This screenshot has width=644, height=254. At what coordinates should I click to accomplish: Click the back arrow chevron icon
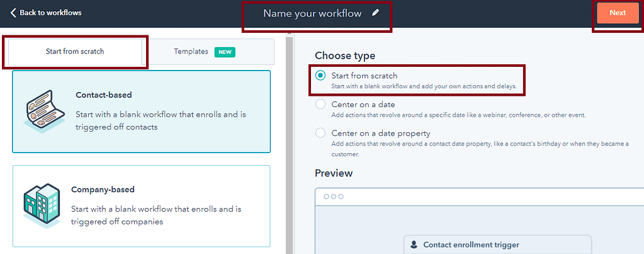click(x=13, y=13)
